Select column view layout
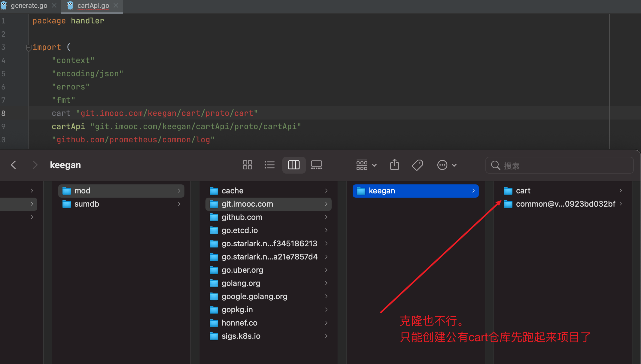Viewport: 641px width, 364px height. coord(294,165)
